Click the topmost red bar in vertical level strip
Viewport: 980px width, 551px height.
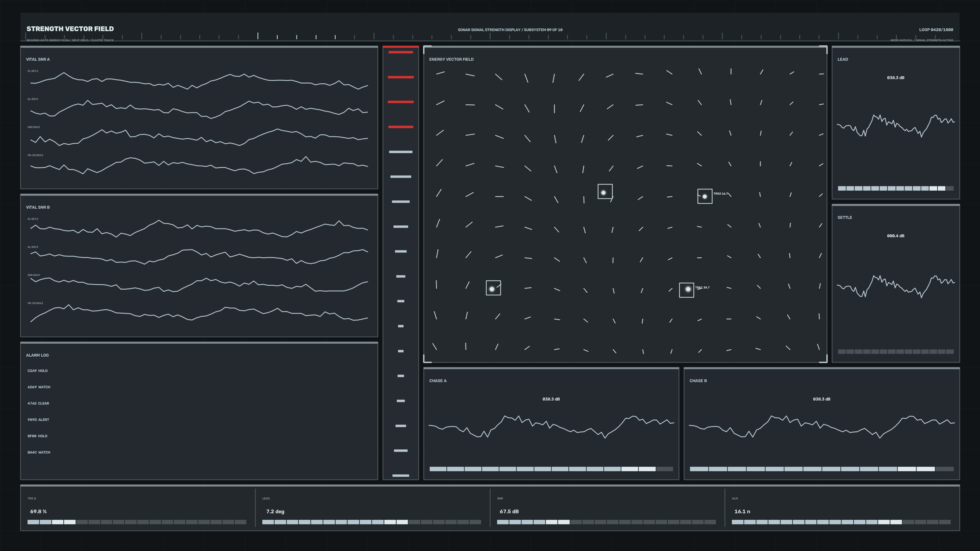coord(401,52)
